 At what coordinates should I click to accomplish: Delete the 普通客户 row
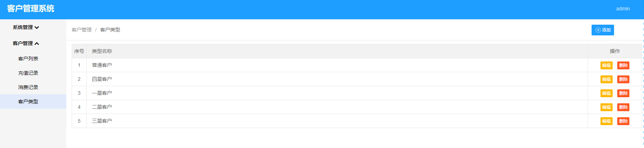pos(623,65)
